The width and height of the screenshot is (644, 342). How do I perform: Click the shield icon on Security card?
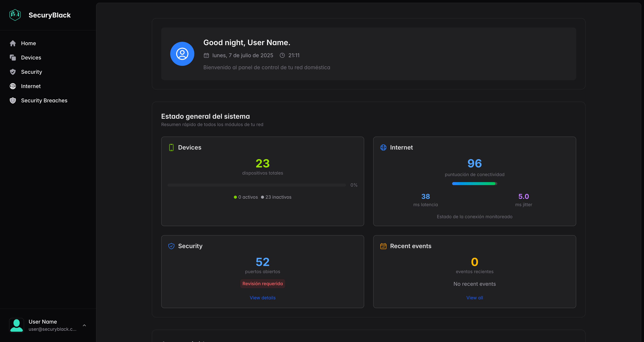point(171,246)
